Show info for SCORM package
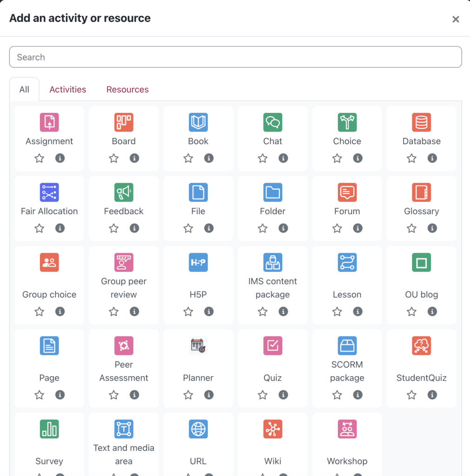470x476 pixels. pyautogui.click(x=357, y=395)
